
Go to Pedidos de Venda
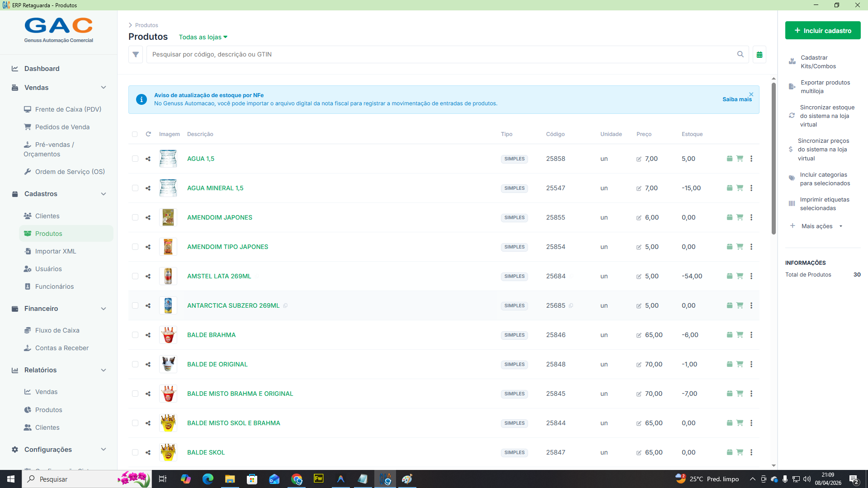[62, 127]
